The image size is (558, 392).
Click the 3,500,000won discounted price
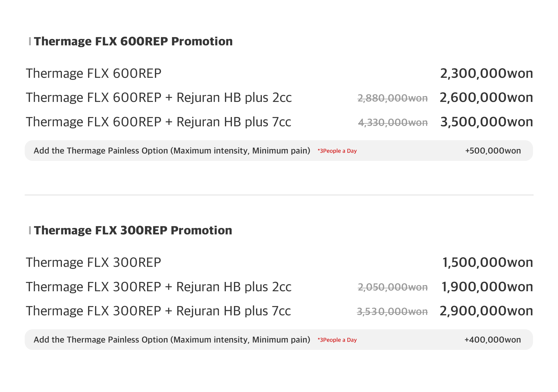[487, 122]
